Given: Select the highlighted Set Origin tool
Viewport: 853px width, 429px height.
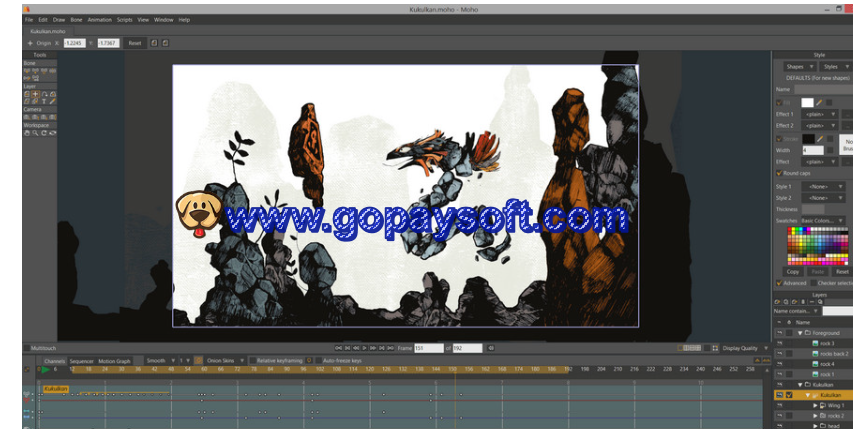Looking at the screenshot, I should [x=35, y=94].
